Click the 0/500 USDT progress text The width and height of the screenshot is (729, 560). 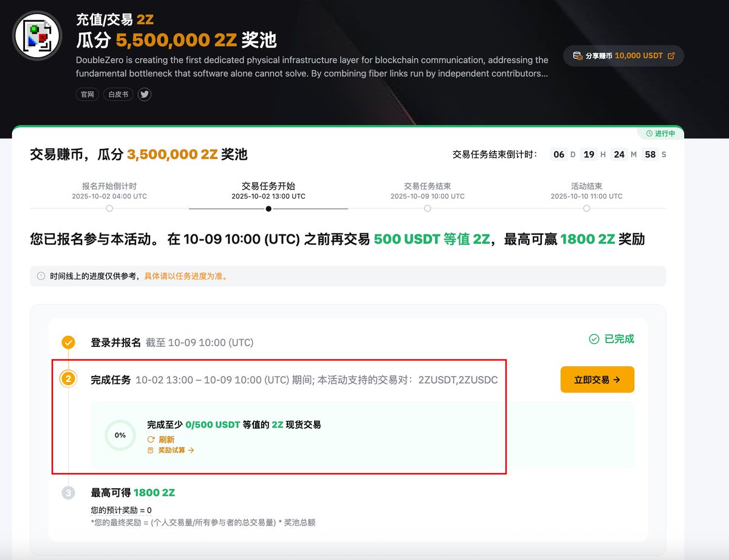click(x=213, y=425)
